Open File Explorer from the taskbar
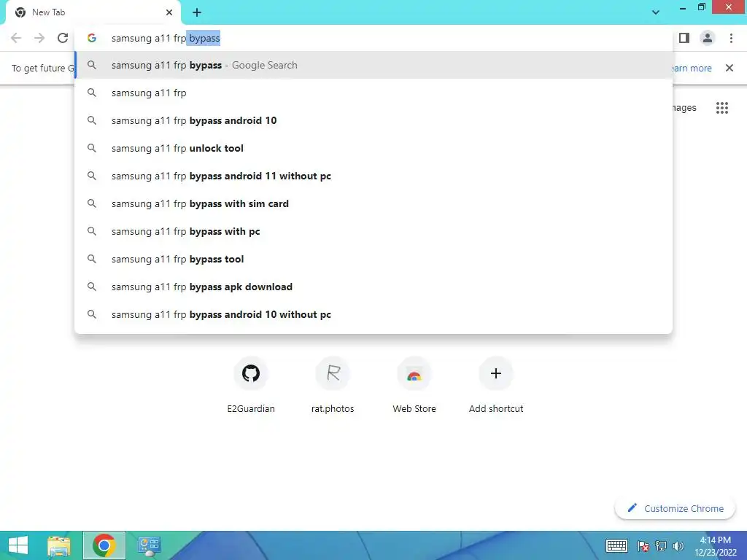Screen dimensions: 747x560 click(59, 545)
